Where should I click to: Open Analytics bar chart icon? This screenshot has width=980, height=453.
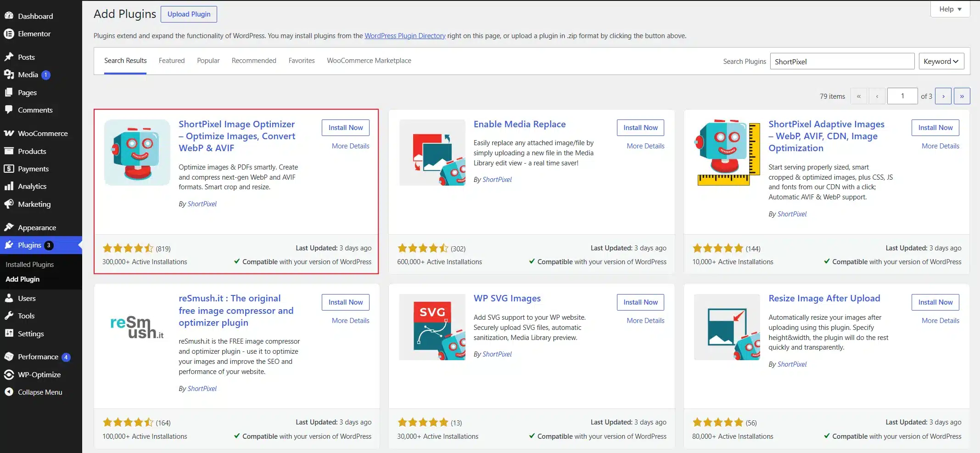coord(9,186)
